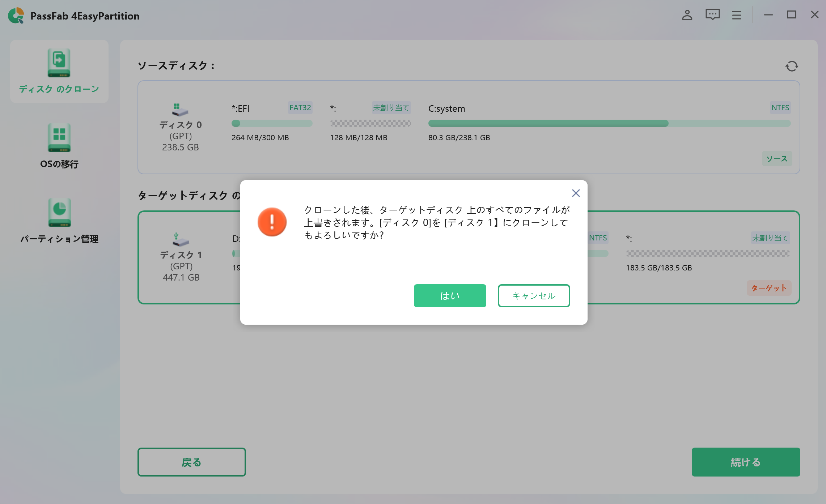The width and height of the screenshot is (826, 504).
Task: Click the 未割り当て unallocated space label
Action: 391,107
